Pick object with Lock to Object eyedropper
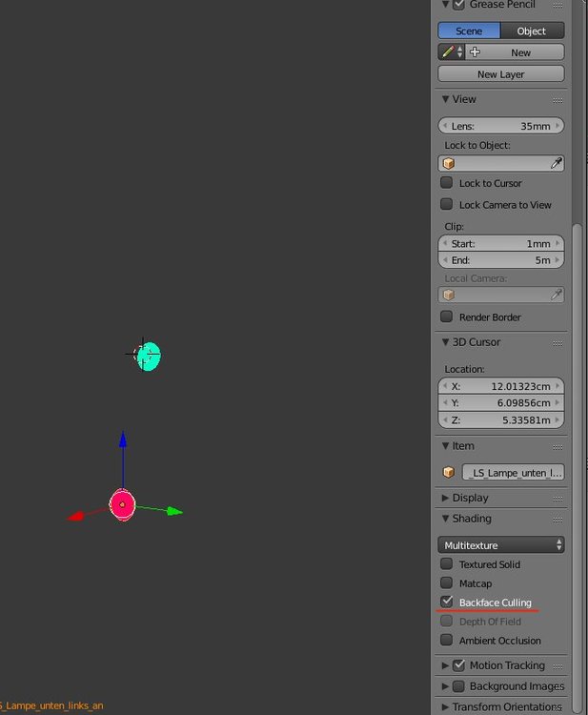 557,163
